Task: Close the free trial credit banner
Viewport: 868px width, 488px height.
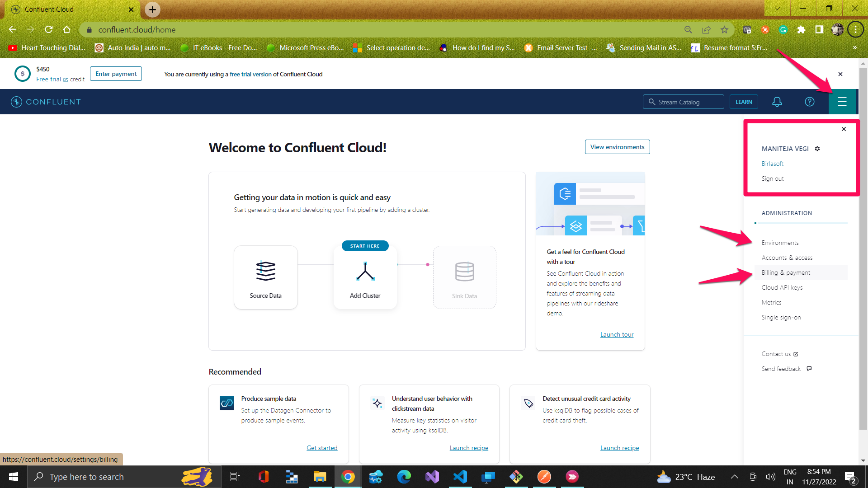Action: [x=840, y=74]
